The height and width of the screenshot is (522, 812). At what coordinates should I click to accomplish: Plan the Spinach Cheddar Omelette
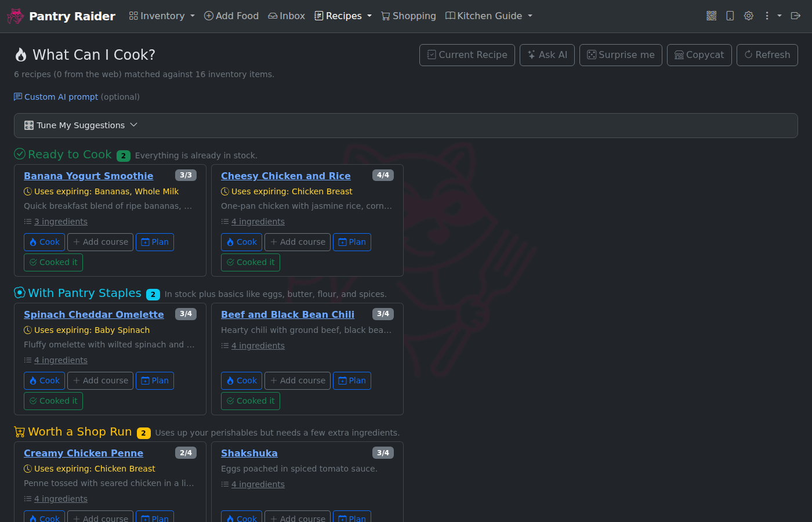155,380
